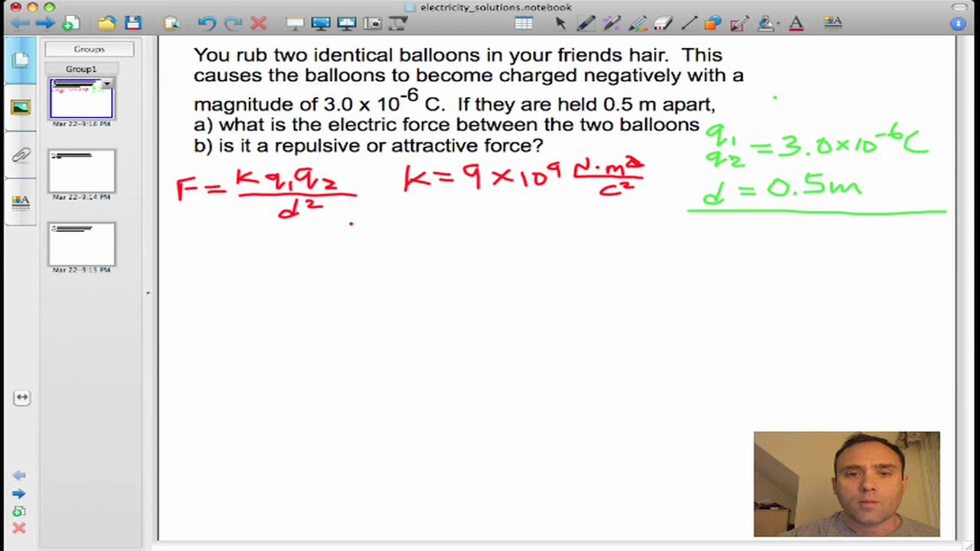Viewport: 980px width, 551px height.
Task: Open Properties from the toolbar
Action: [834, 23]
